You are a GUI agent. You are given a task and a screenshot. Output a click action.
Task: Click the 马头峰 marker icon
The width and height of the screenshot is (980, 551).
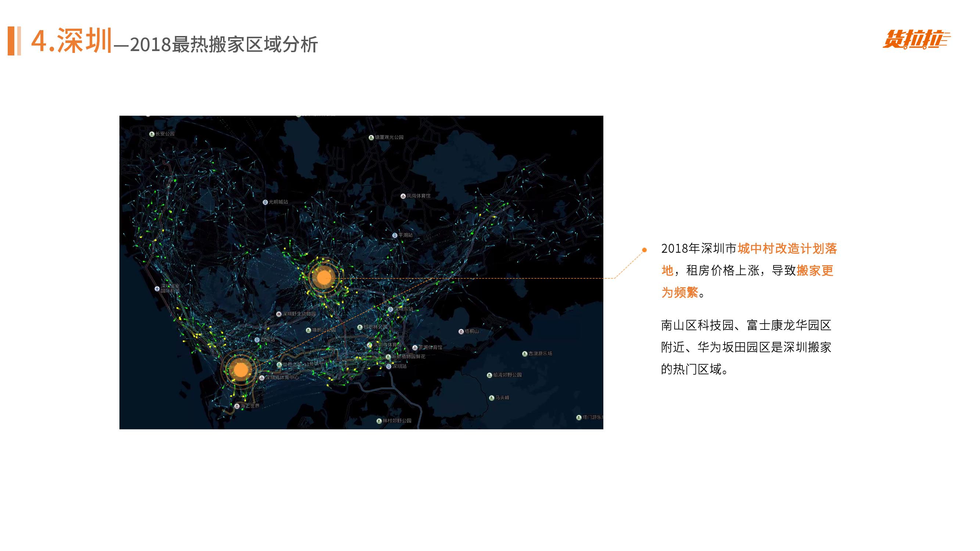pos(492,398)
